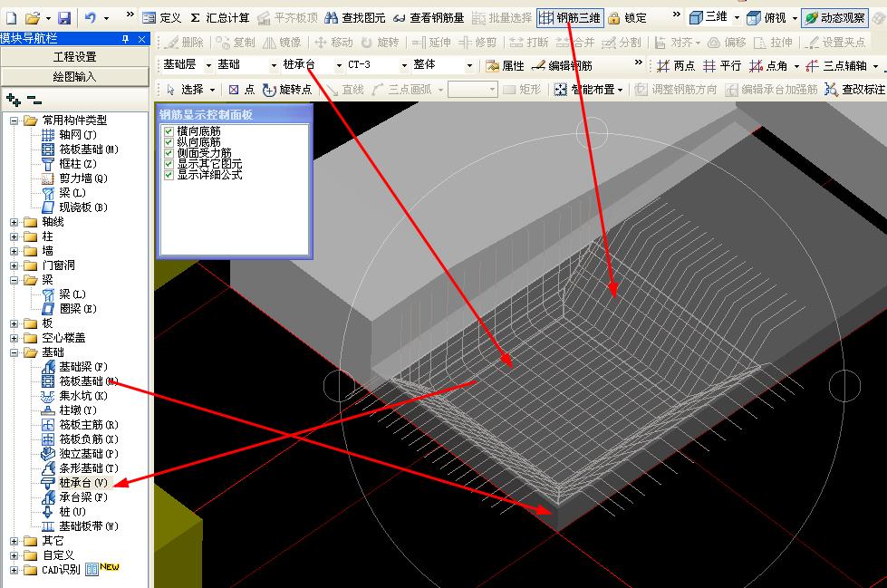This screenshot has height=588, width=887.
Task: Click 点 point drawing tool
Action: tap(242, 90)
